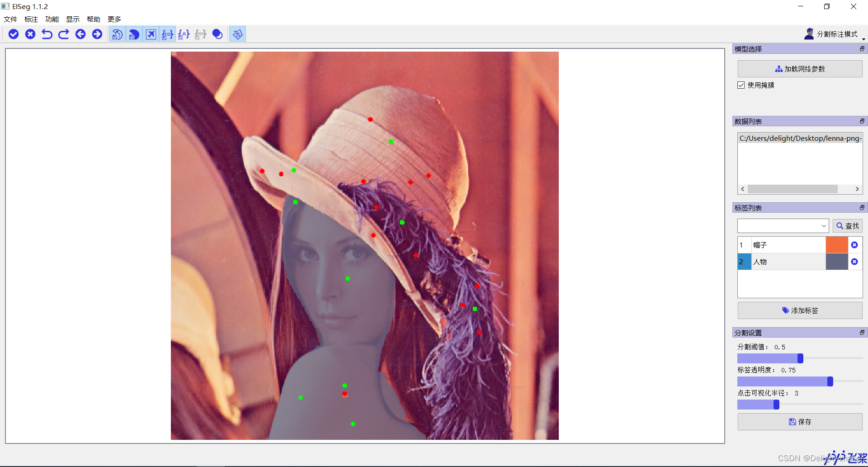Click label index 1 cell
The image size is (868, 467).
click(744, 245)
